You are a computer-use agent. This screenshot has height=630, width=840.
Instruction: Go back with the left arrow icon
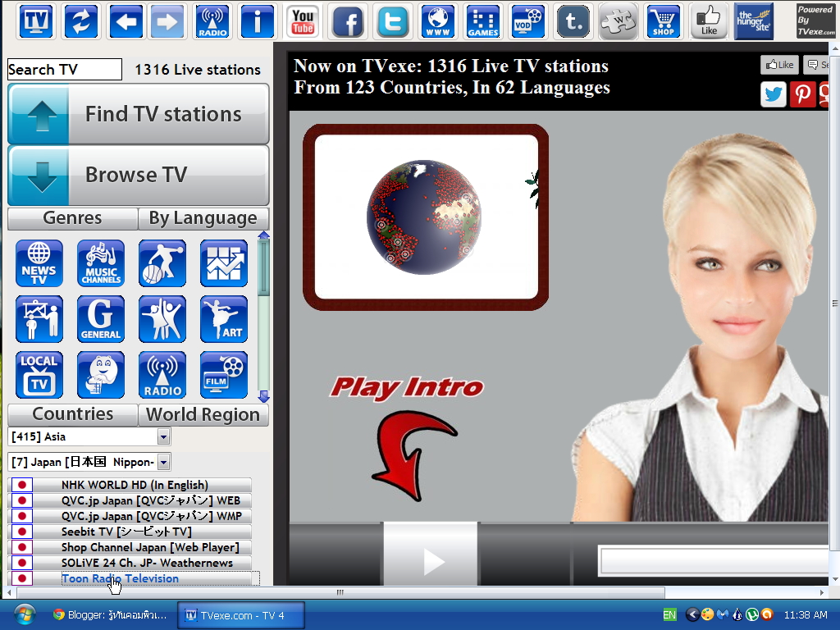126,21
